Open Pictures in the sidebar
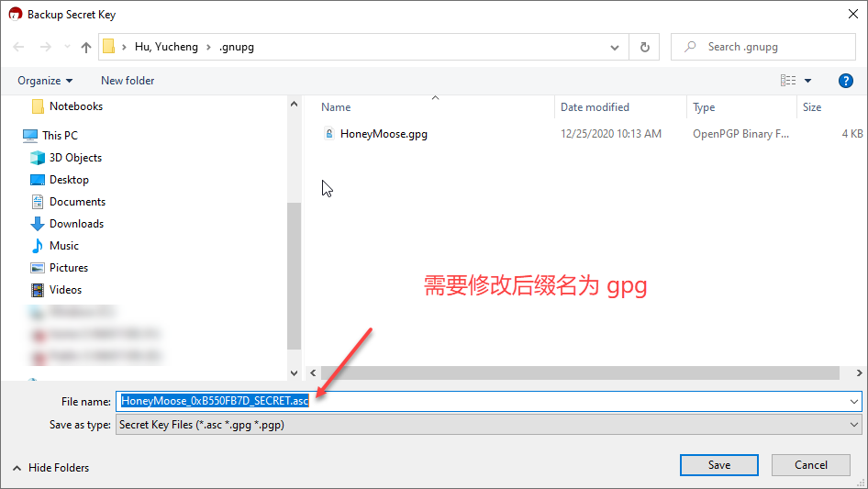868x489 pixels. tap(69, 268)
